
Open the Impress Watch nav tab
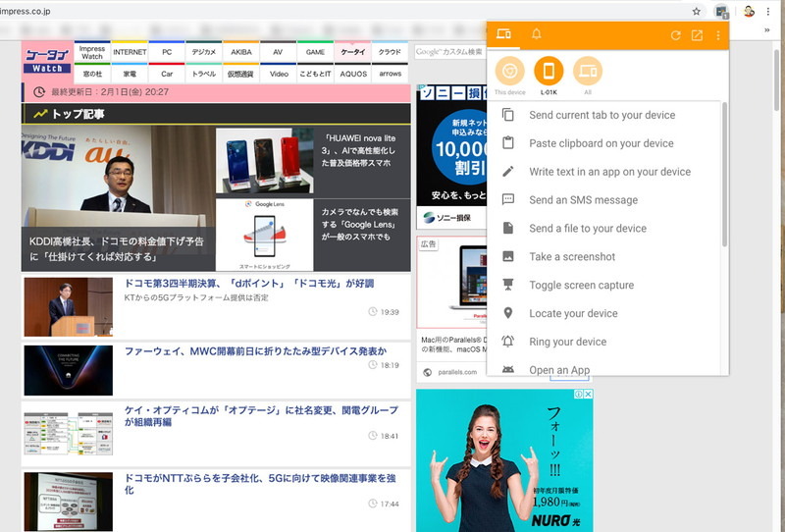92,52
